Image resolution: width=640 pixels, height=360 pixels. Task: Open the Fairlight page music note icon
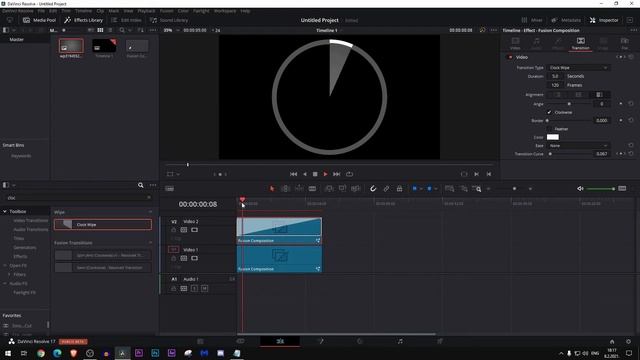(x=400, y=341)
